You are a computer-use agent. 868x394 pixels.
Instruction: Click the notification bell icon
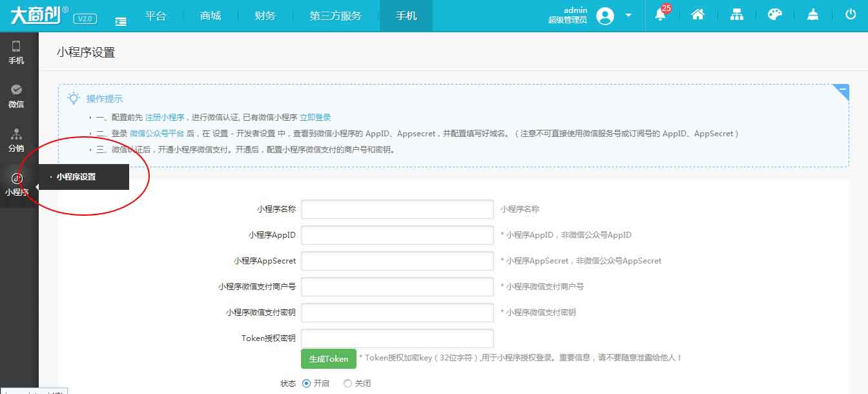(660, 16)
